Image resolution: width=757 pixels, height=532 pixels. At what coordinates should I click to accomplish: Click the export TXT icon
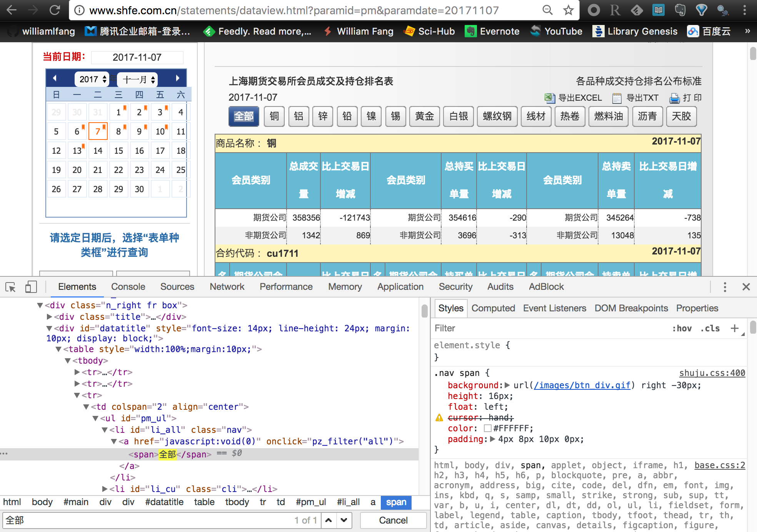(617, 98)
